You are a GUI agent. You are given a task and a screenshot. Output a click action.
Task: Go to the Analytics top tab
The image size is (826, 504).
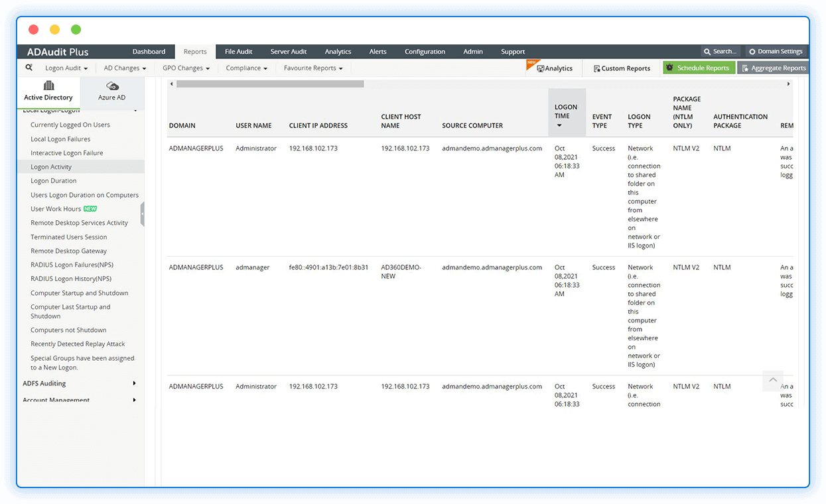pos(338,52)
